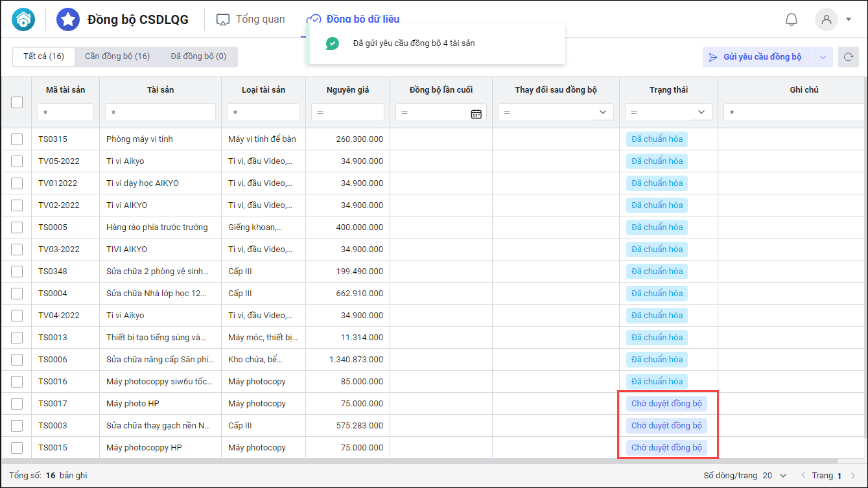
Task: Switch to the Tổng quan tab
Action: pyautogui.click(x=251, y=19)
